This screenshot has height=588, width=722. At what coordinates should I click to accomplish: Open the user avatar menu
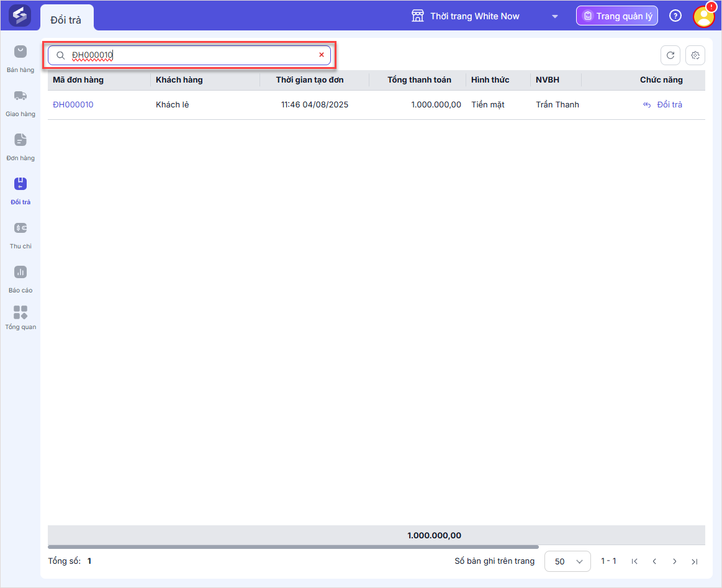(703, 16)
